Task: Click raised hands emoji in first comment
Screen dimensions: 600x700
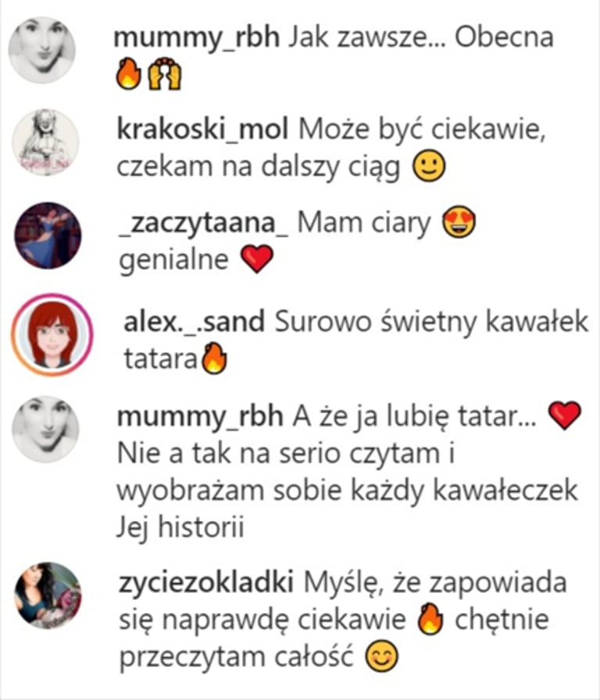Action: pyautogui.click(x=165, y=73)
